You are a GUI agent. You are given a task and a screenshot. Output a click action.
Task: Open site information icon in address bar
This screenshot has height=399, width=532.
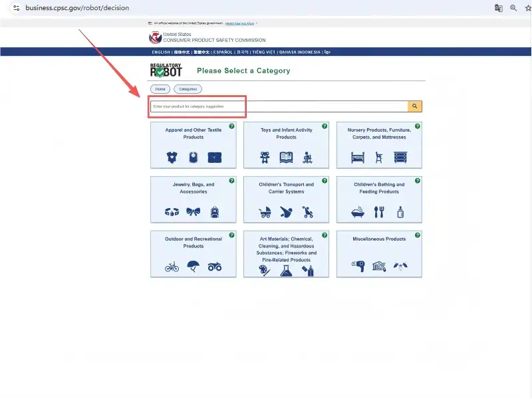(x=16, y=8)
